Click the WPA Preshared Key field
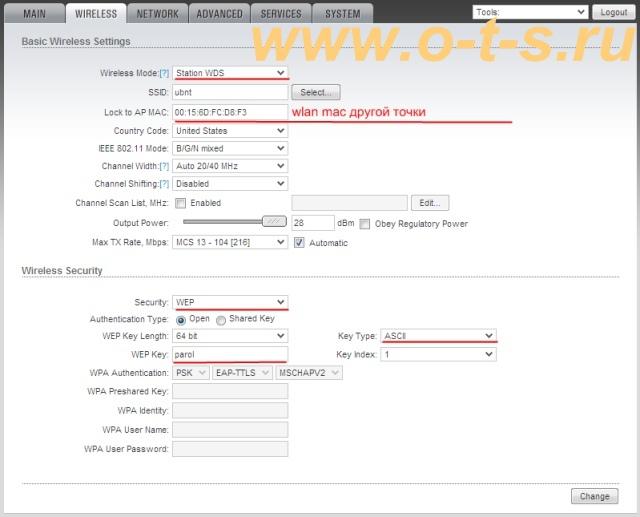 pyautogui.click(x=230, y=391)
